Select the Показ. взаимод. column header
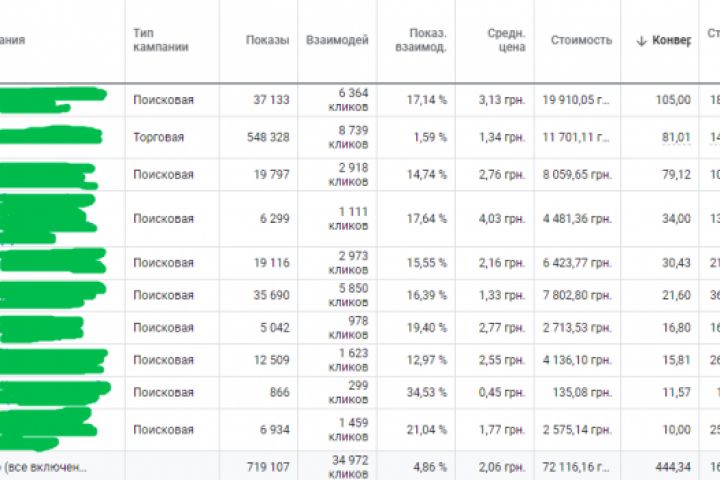The width and height of the screenshot is (720, 480). point(421,40)
